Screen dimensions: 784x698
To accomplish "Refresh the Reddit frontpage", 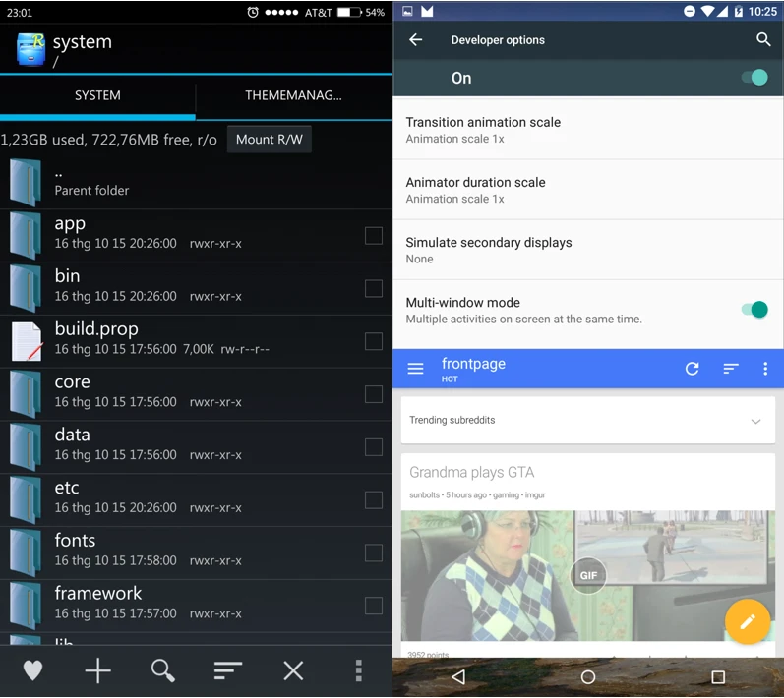I will (x=693, y=369).
